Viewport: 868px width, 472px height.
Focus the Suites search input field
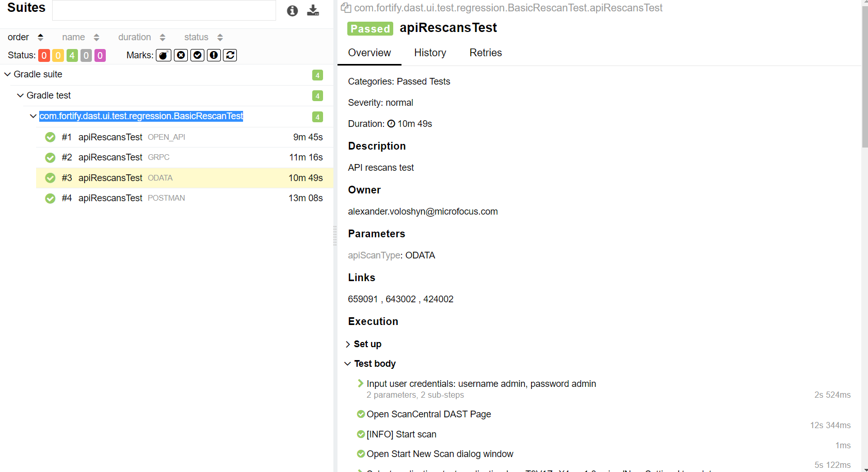coord(164,10)
